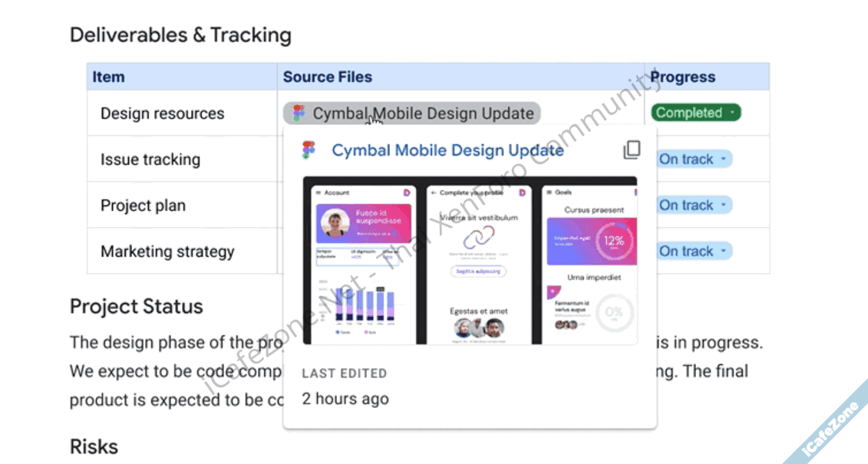Place the cursor in the Project Status heading

point(137,307)
